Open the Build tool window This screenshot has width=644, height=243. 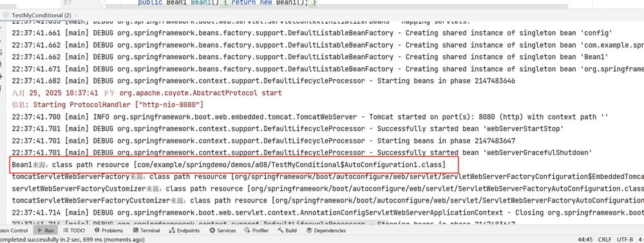pos(287,230)
